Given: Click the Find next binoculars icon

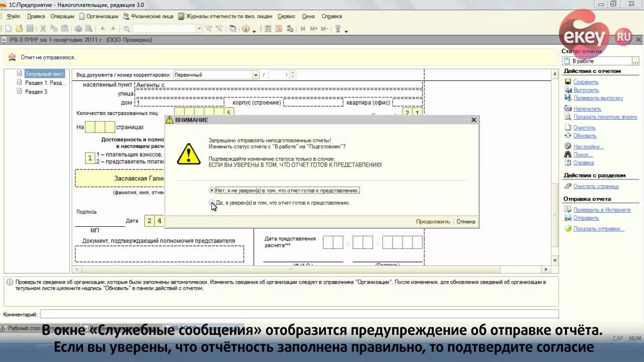Looking at the screenshot, I should [x=208, y=29].
